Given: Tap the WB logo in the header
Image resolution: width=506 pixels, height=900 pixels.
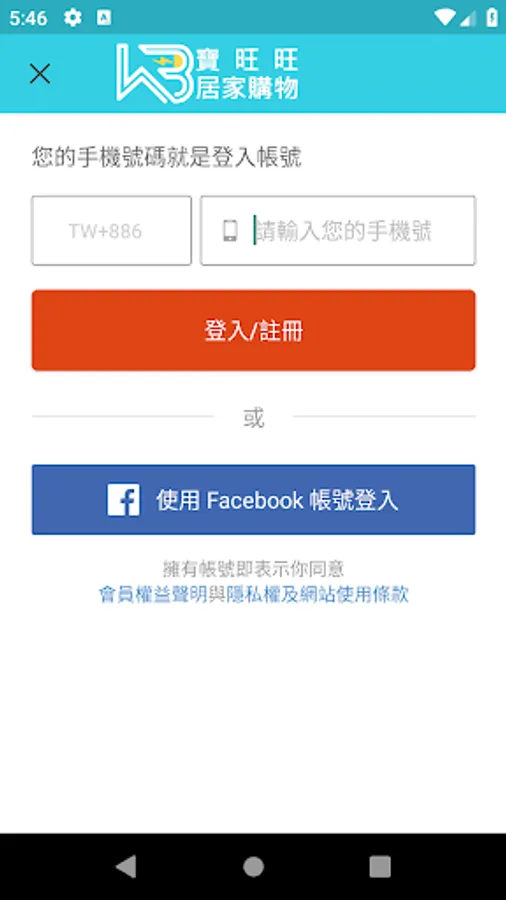Looking at the screenshot, I should click(155, 73).
